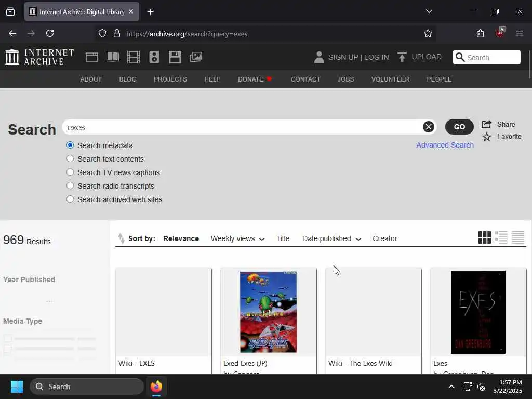Open the list all tabs dropdown
532x399 pixels.
429,11
